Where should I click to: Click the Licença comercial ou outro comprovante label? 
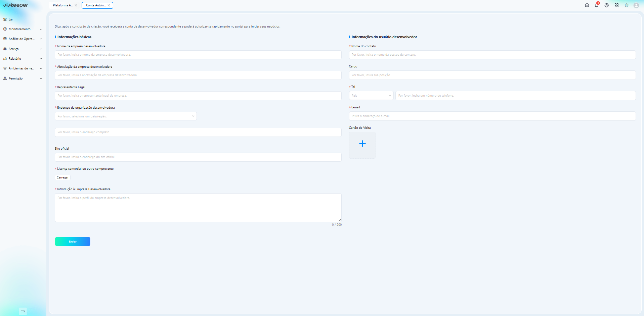point(85,169)
